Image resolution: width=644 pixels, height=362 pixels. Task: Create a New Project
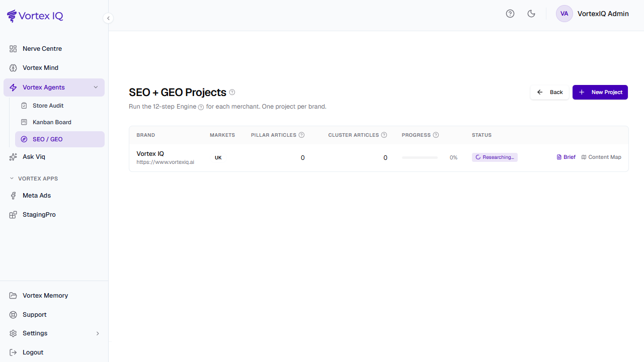(600, 92)
